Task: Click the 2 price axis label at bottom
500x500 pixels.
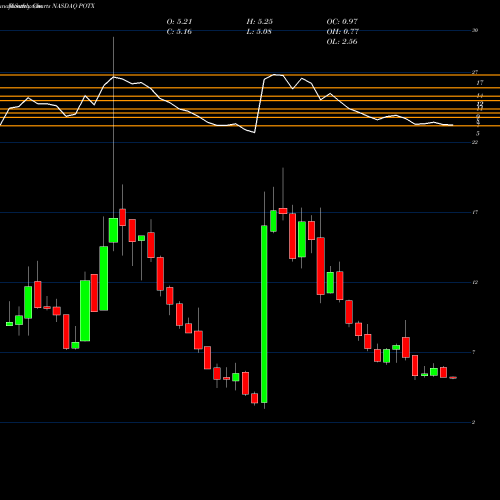Action: [x=474, y=422]
